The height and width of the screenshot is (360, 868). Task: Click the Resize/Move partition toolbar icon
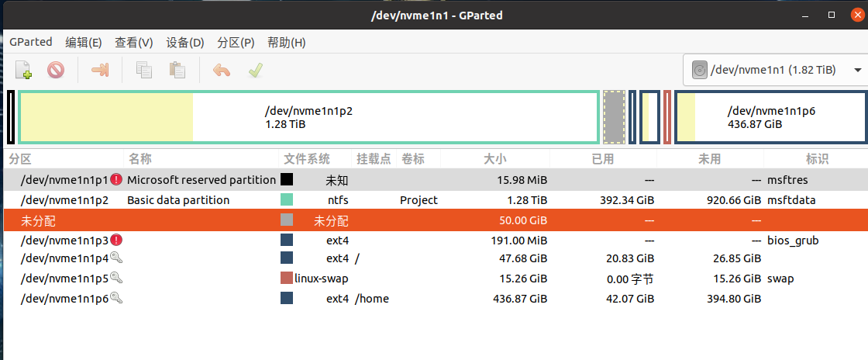(100, 71)
